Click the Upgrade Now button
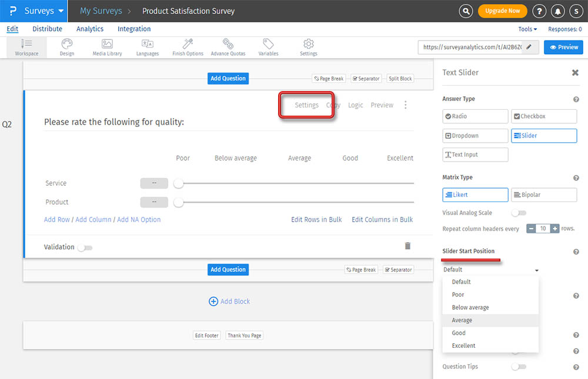 coord(502,11)
